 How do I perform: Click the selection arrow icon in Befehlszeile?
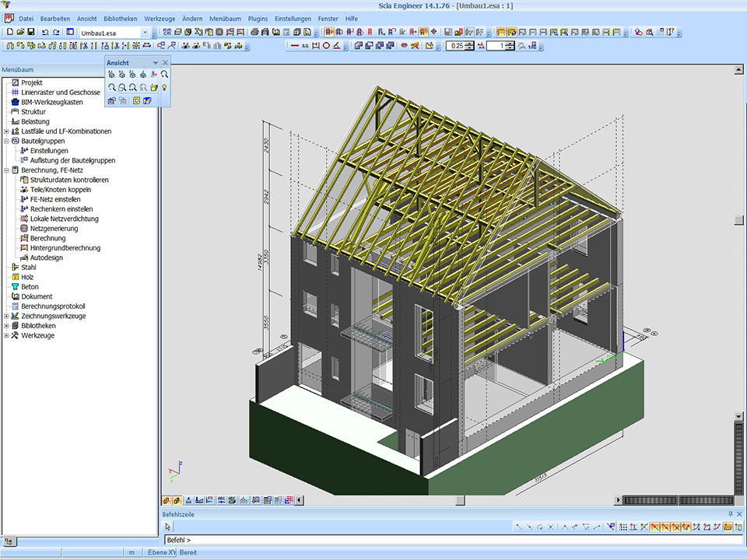[x=168, y=527]
